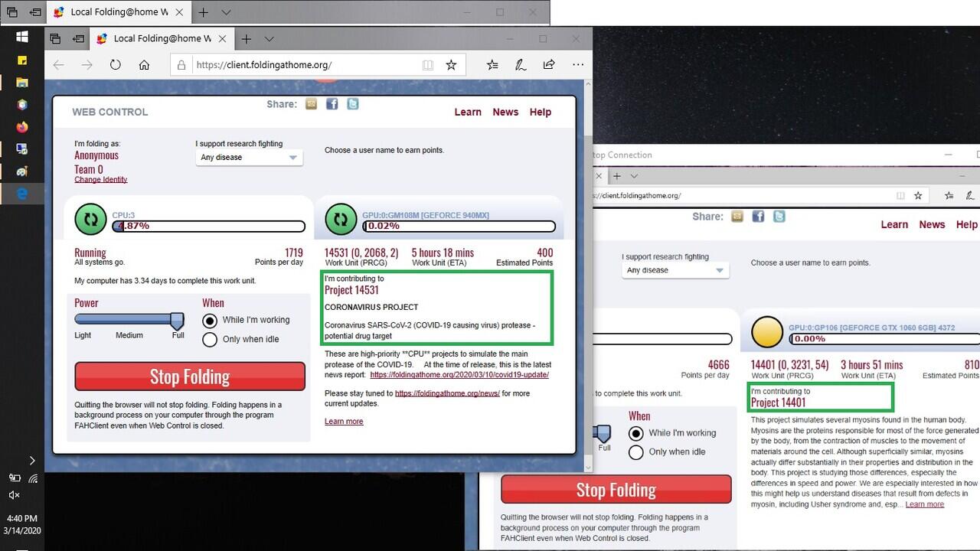This screenshot has height=551, width=980.
Task: Click Add notes pen icon in front Edge
Action: (521, 65)
